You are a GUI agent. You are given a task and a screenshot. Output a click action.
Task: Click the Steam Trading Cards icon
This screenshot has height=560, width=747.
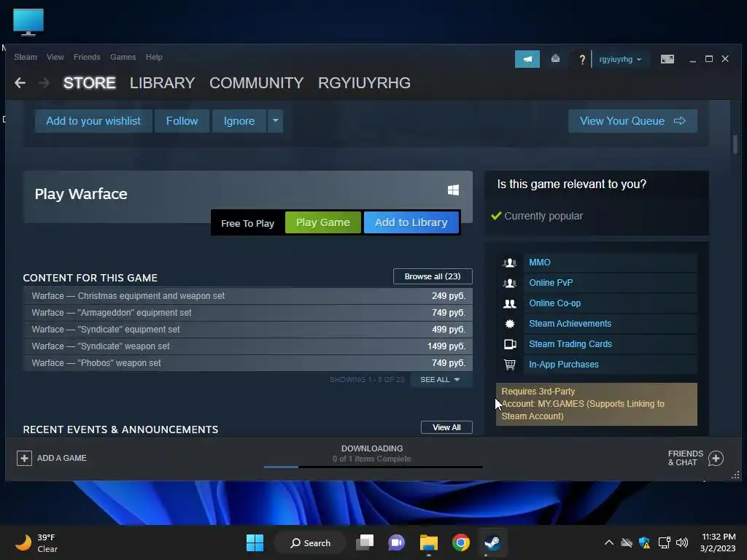[510, 344]
